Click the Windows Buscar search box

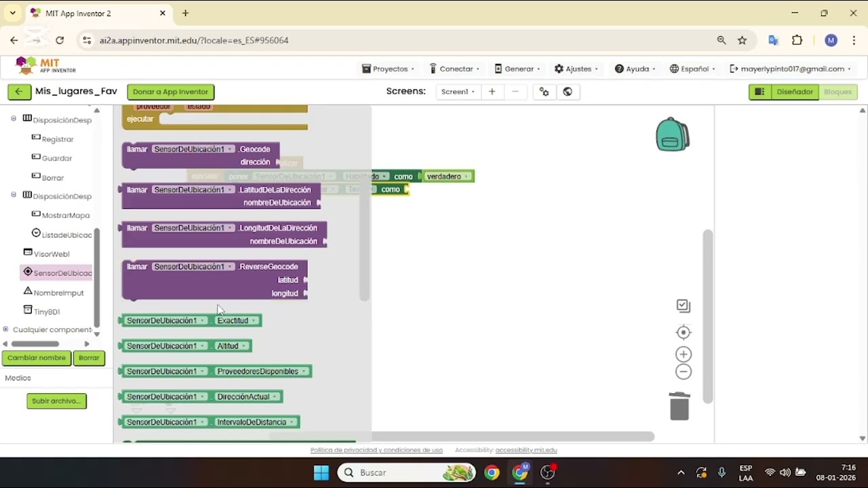coord(407,472)
